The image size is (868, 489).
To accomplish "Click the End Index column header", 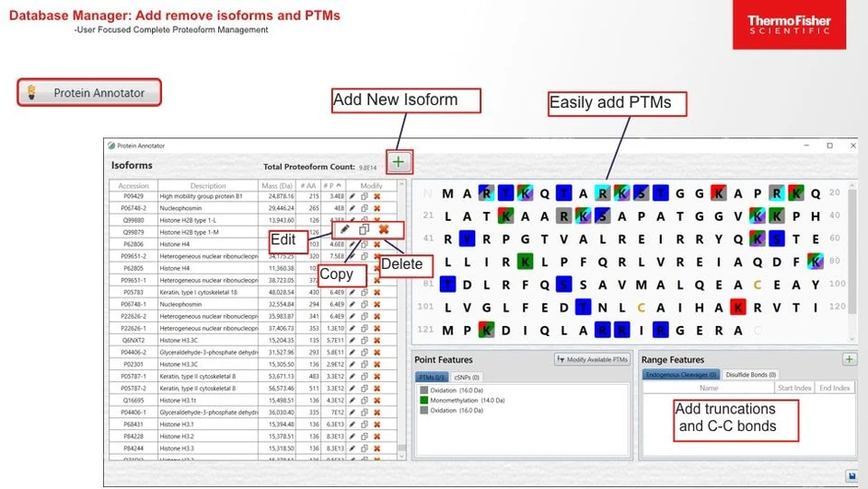I will [834, 388].
